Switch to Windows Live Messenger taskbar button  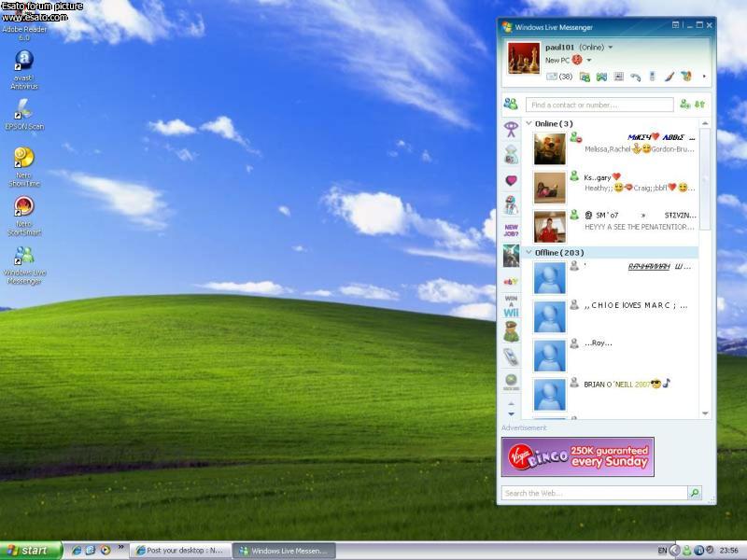click(285, 551)
